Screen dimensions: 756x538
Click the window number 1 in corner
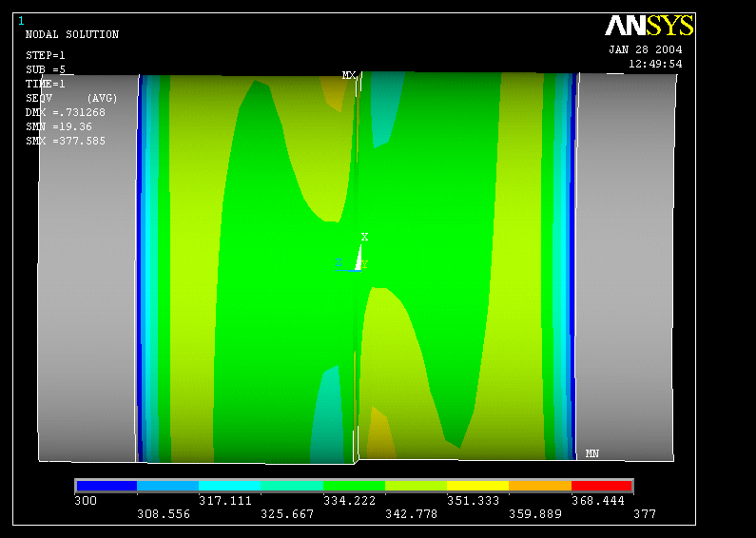pyautogui.click(x=21, y=21)
